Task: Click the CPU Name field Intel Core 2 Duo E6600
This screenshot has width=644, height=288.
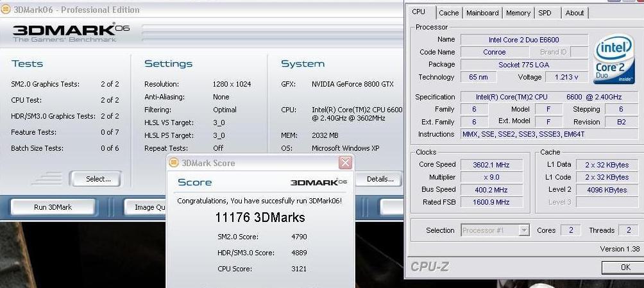Action: pyautogui.click(x=523, y=40)
